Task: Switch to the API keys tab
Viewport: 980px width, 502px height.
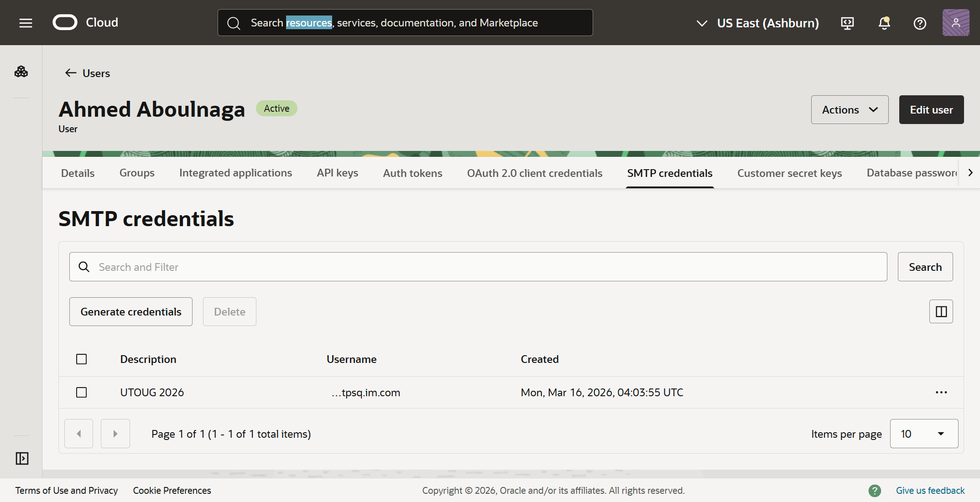Action: pos(337,173)
